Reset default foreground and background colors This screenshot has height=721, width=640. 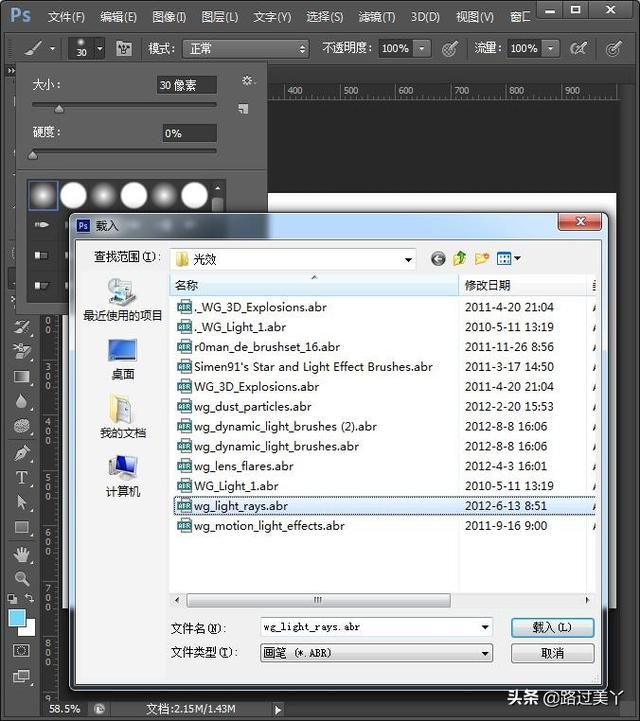tap(12, 598)
